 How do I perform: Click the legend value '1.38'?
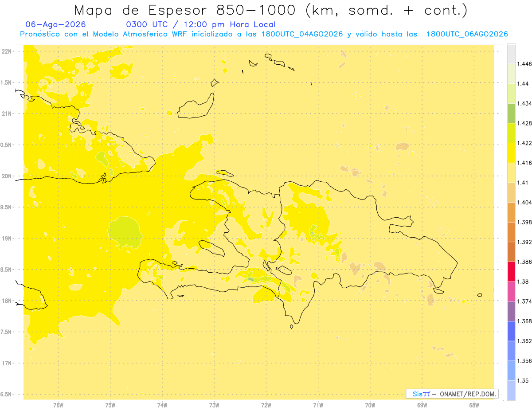[x=523, y=282]
